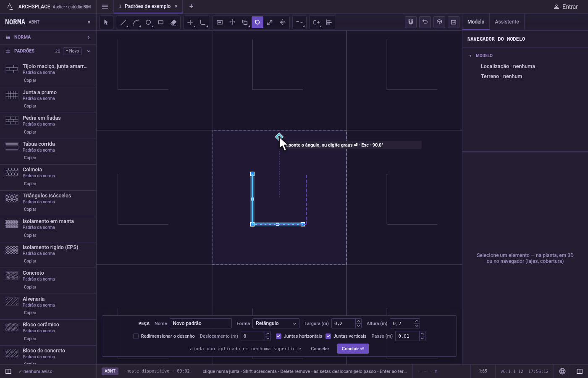
Task: Select the Arc drawing tool
Action: coord(136,22)
